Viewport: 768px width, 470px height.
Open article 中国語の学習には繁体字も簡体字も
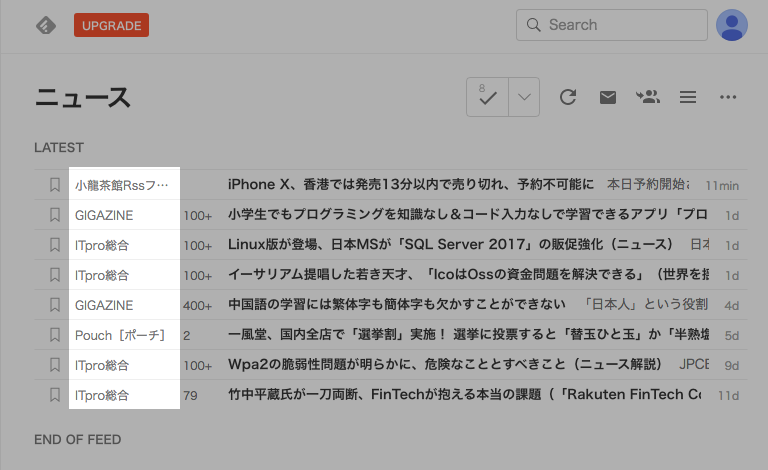pyautogui.click(x=397, y=305)
